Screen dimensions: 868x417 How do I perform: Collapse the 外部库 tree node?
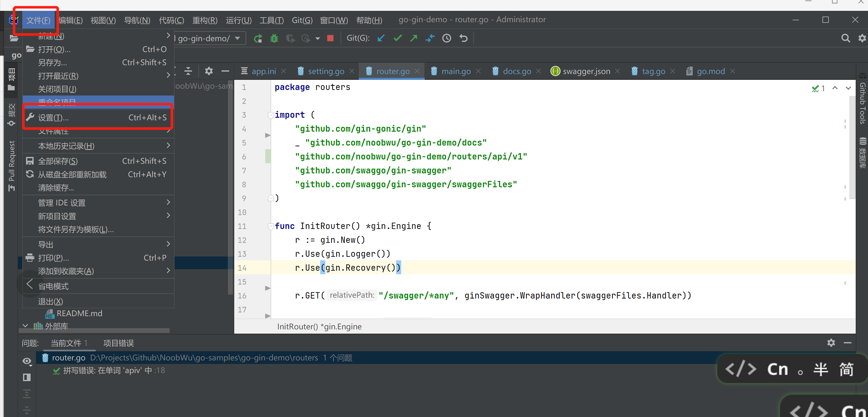coord(25,326)
